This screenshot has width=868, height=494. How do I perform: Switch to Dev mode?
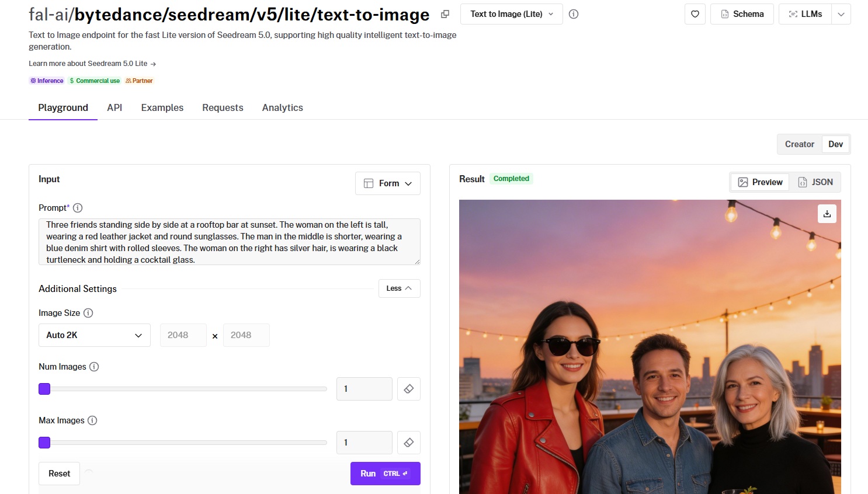point(835,144)
